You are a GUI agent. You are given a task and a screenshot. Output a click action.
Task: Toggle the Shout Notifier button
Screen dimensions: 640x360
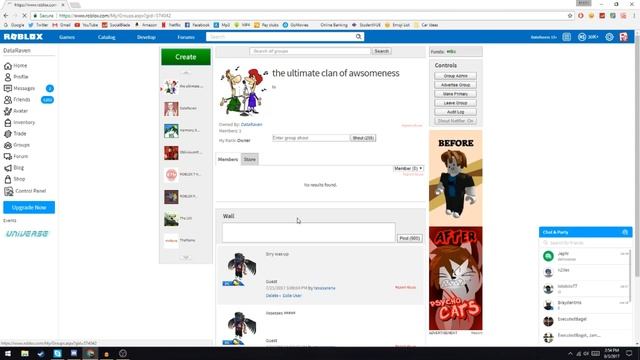(456, 121)
